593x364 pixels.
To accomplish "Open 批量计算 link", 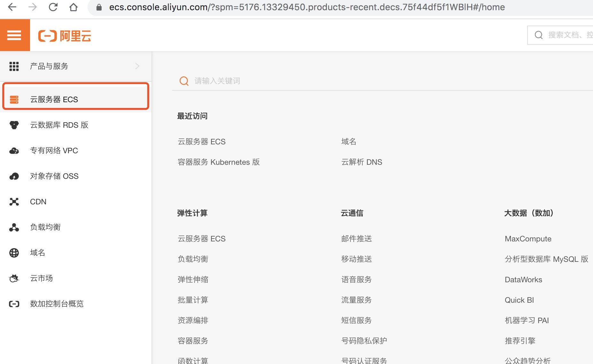I will point(193,300).
